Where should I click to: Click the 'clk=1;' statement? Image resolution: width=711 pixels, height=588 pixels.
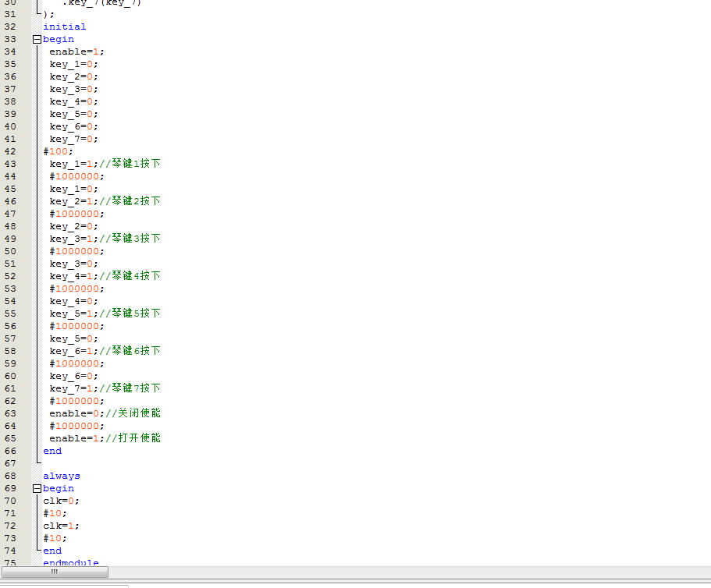(61, 526)
